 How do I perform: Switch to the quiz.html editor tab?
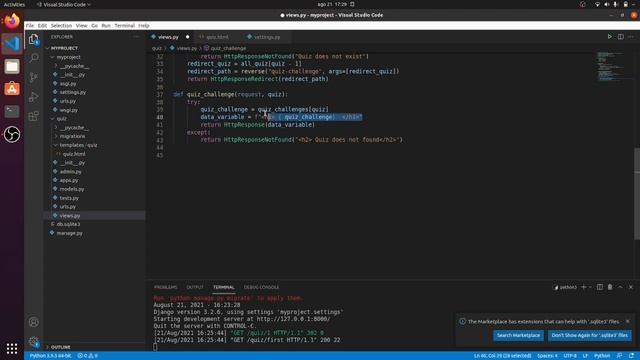tap(216, 37)
